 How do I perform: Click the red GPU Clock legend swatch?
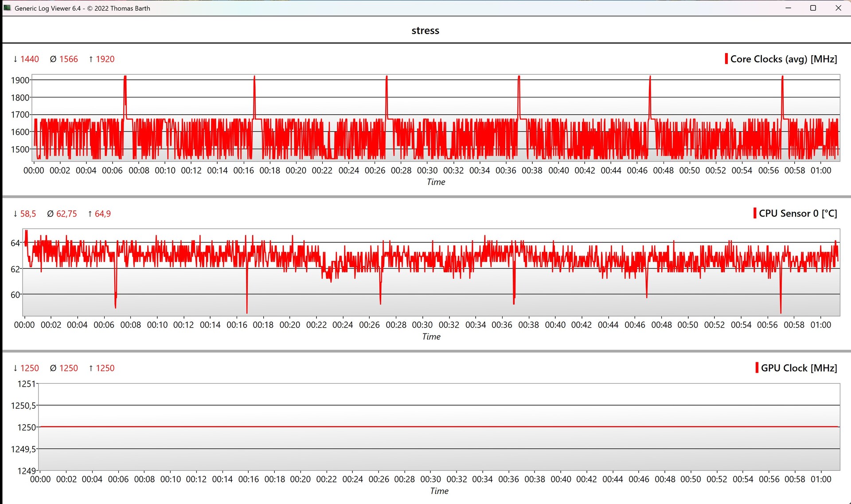pos(757,368)
